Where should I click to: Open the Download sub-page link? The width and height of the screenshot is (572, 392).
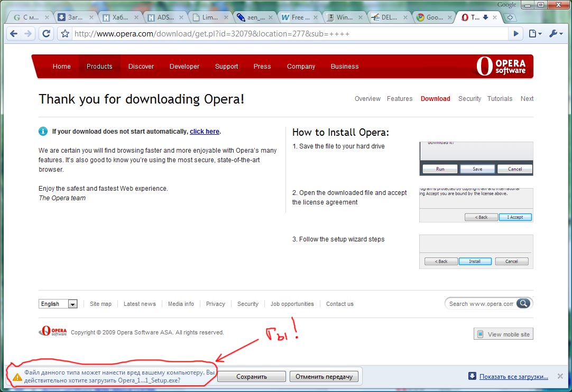pos(435,98)
